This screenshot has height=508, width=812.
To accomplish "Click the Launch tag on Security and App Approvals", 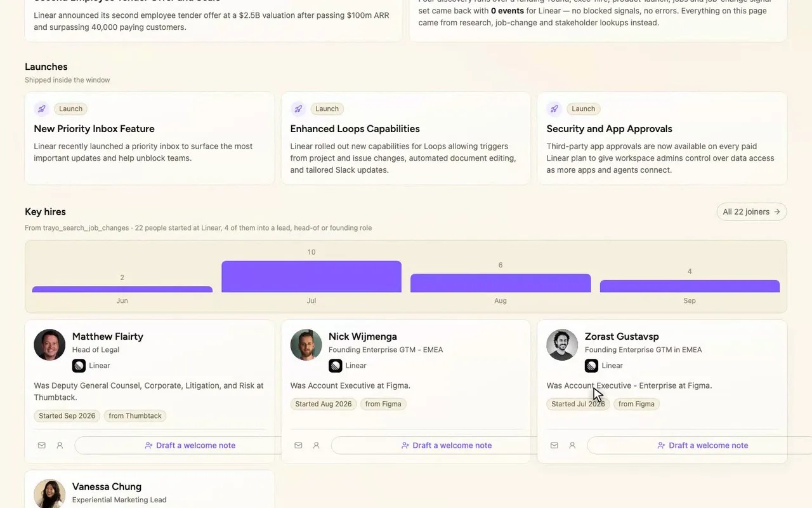I will 583,109.
